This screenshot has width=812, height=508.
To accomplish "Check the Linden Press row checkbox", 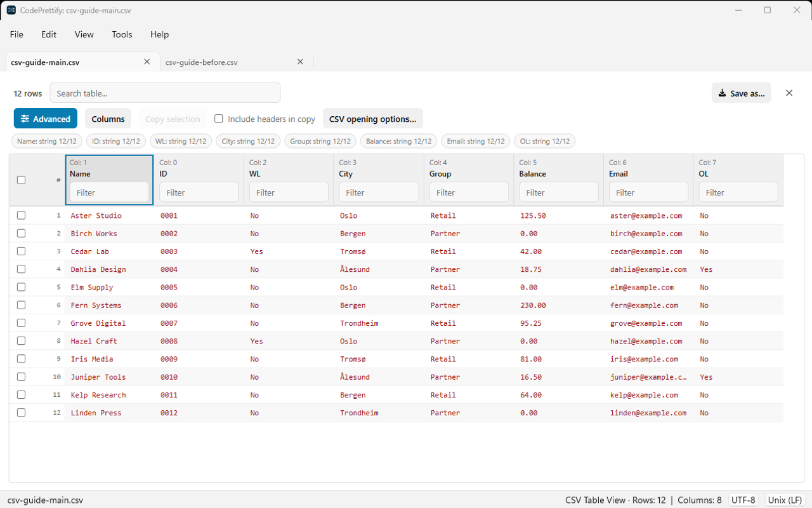I will click(21, 412).
